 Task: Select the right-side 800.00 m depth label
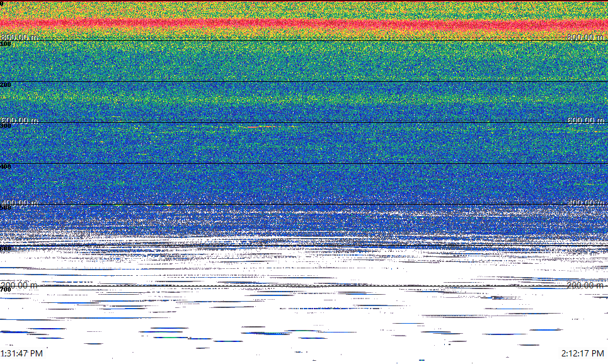click(585, 37)
